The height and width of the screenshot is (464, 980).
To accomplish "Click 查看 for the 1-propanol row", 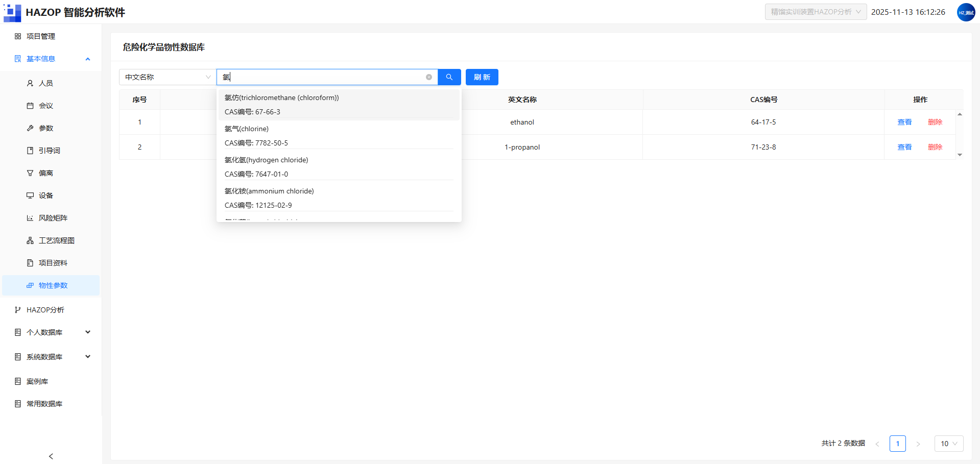I will 904,147.
